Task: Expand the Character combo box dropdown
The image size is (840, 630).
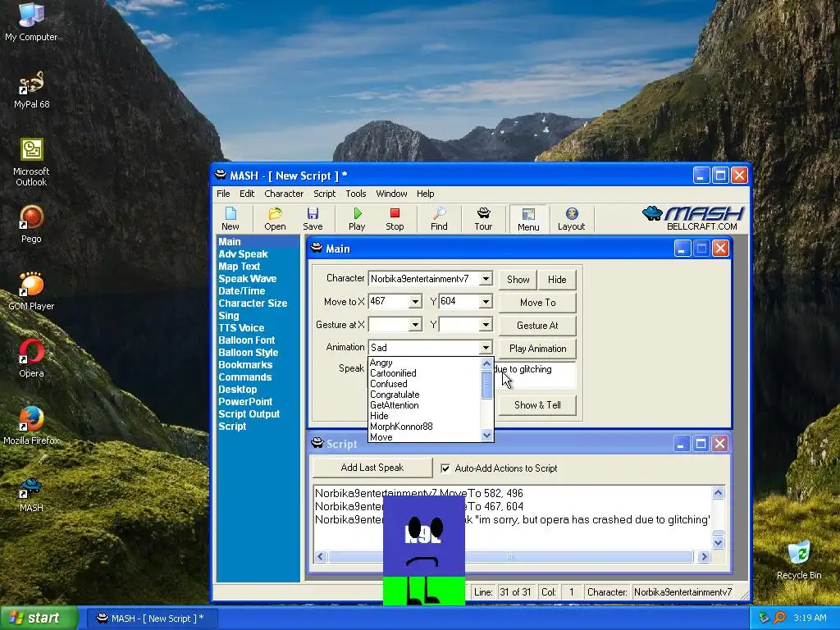Action: (486, 279)
